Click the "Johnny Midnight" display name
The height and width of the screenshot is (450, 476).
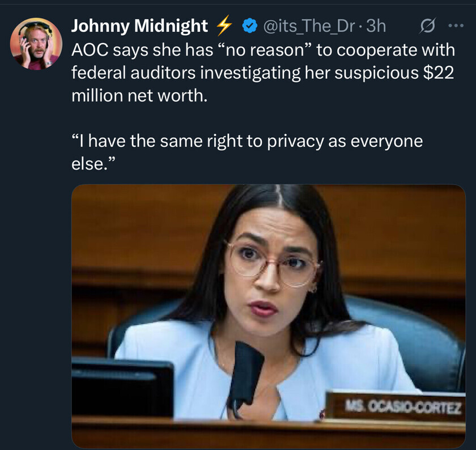pos(139,26)
